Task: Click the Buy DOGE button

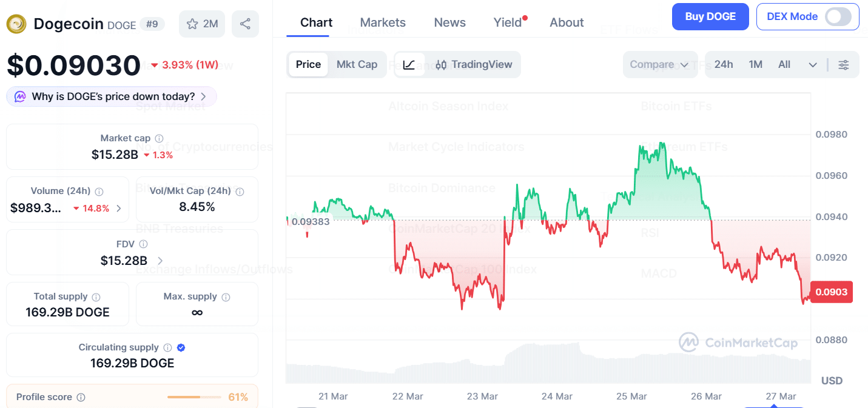Action: (x=710, y=17)
